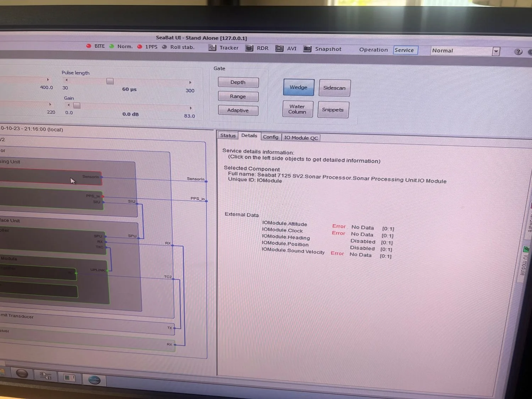Image resolution: width=532 pixels, height=399 pixels.
Task: Click the IOModule.Sound Velocity row label
Action: (293, 251)
